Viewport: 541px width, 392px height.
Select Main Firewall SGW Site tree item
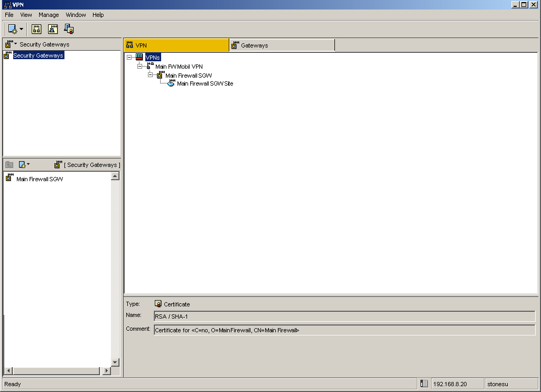tap(204, 83)
